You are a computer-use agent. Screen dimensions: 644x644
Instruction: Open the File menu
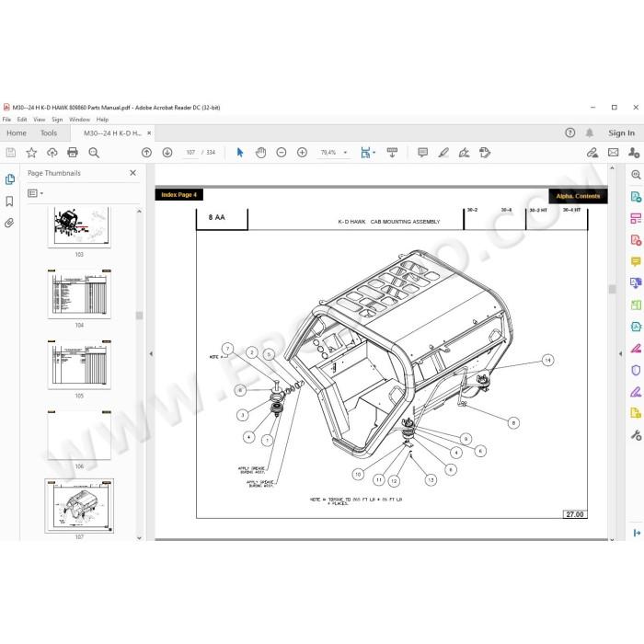point(6,120)
